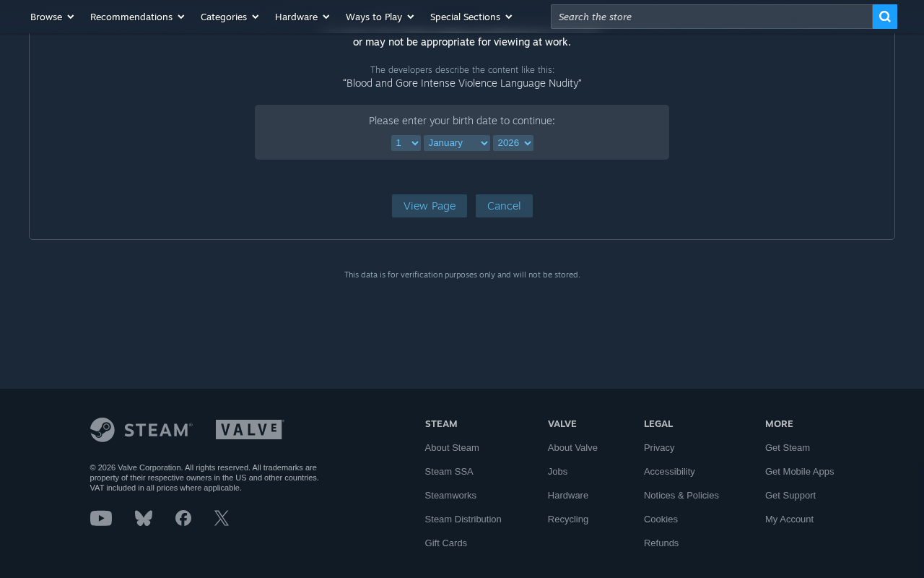The width and height of the screenshot is (924, 578).
Task: Visit Steam's YouTube channel icon
Action: (101, 518)
